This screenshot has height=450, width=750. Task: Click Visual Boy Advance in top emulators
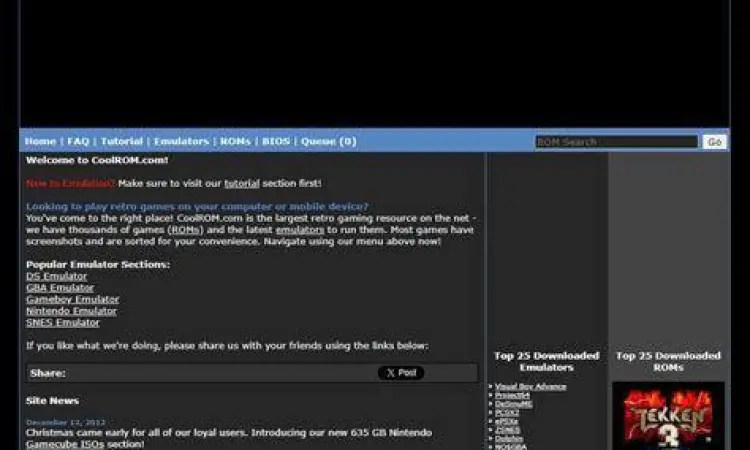click(x=531, y=387)
